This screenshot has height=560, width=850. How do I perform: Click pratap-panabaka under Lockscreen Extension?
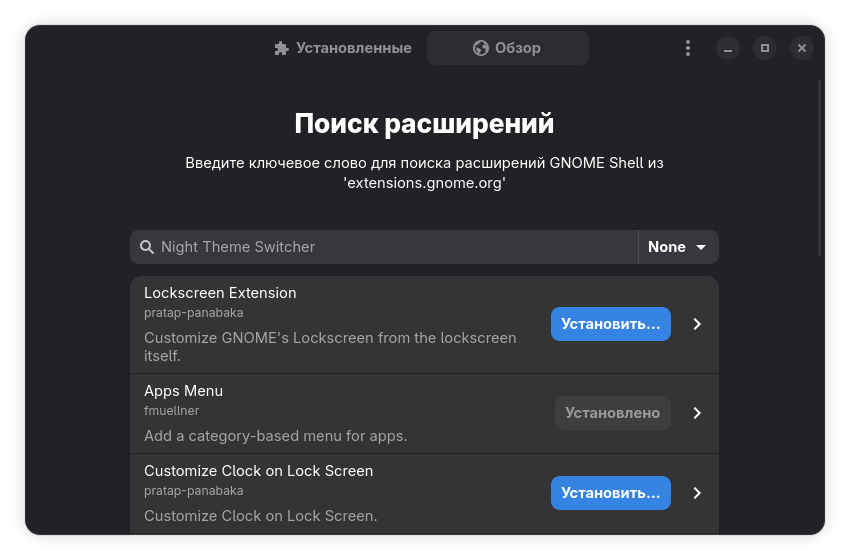194,313
